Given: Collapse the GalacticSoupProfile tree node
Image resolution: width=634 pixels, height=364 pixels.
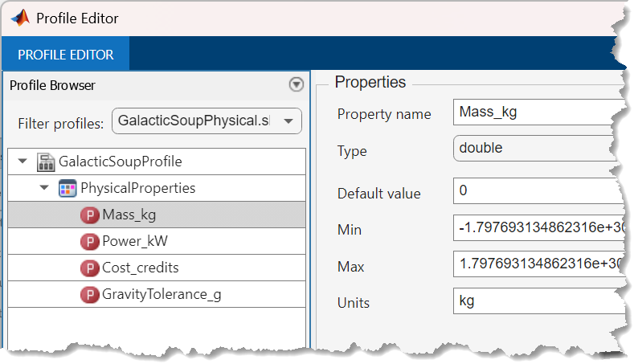Looking at the screenshot, I should click(x=22, y=162).
